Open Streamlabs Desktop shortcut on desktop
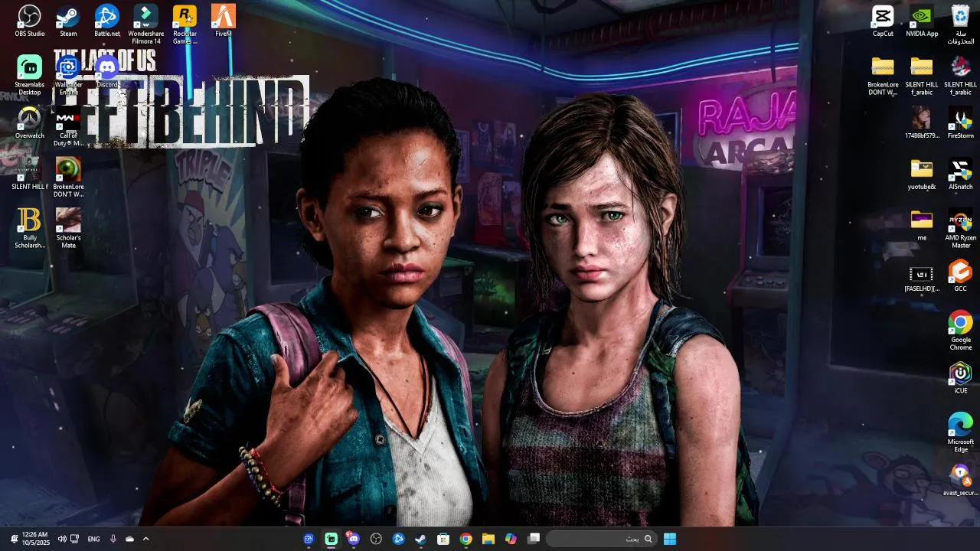Viewport: 980px width, 551px height. pyautogui.click(x=30, y=75)
